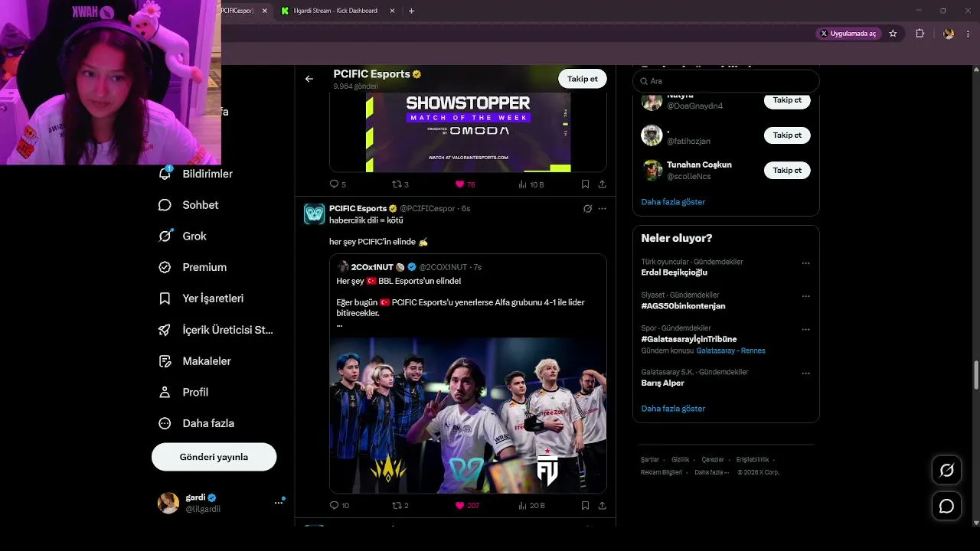Open the Çerezler footer link
Screen dimensions: 980x551
click(x=713, y=460)
